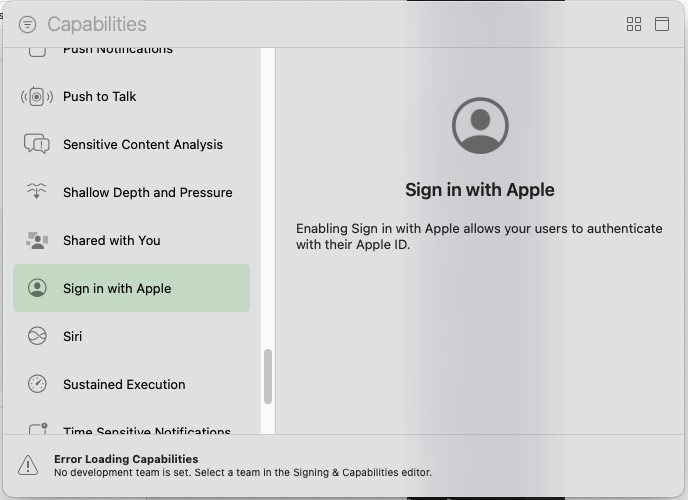Click the Sustained Execution gauge icon
Image resolution: width=688 pixels, height=500 pixels.
point(37,384)
